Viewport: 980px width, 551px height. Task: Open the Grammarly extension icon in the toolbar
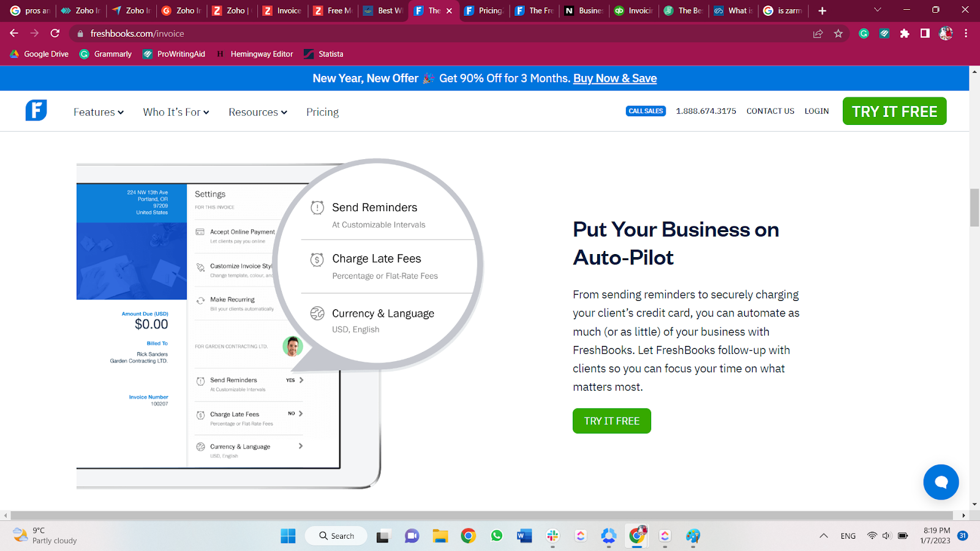pyautogui.click(x=864, y=34)
